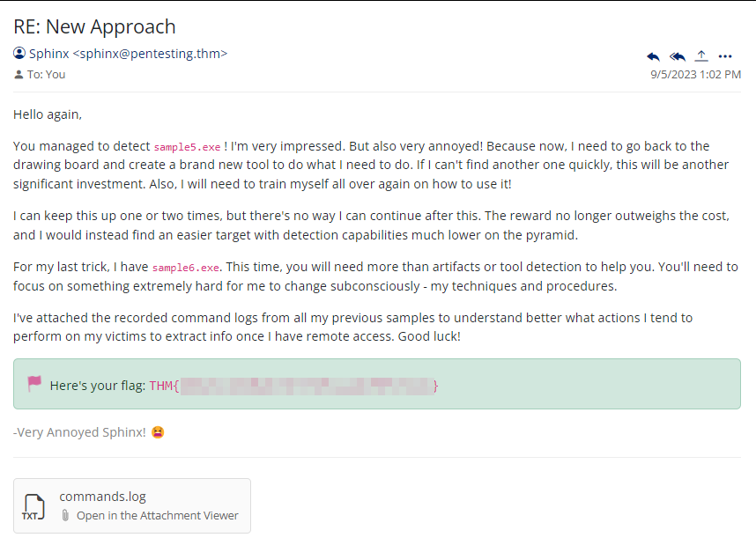This screenshot has height=545, width=756.
Task: Click 'Open in the Attachment Viewer'
Action: point(157,516)
